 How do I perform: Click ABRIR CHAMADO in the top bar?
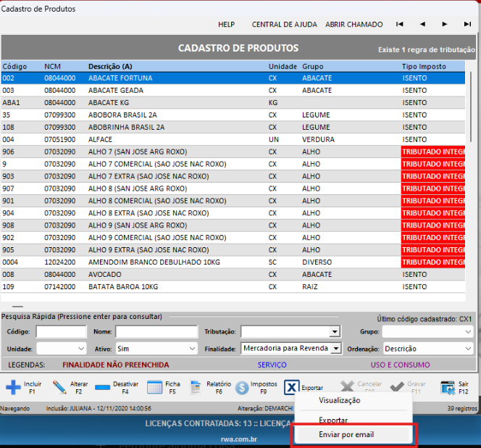click(354, 24)
